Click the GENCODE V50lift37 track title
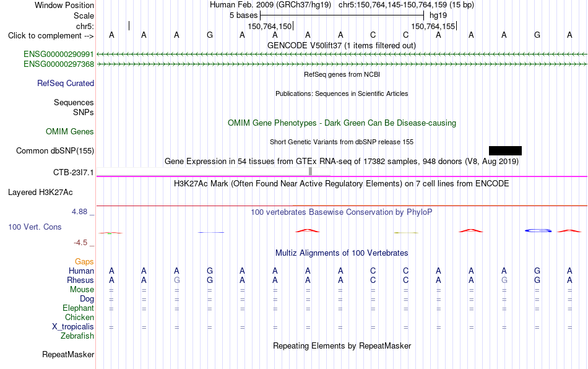The height and width of the screenshot is (369, 588). 341,45
